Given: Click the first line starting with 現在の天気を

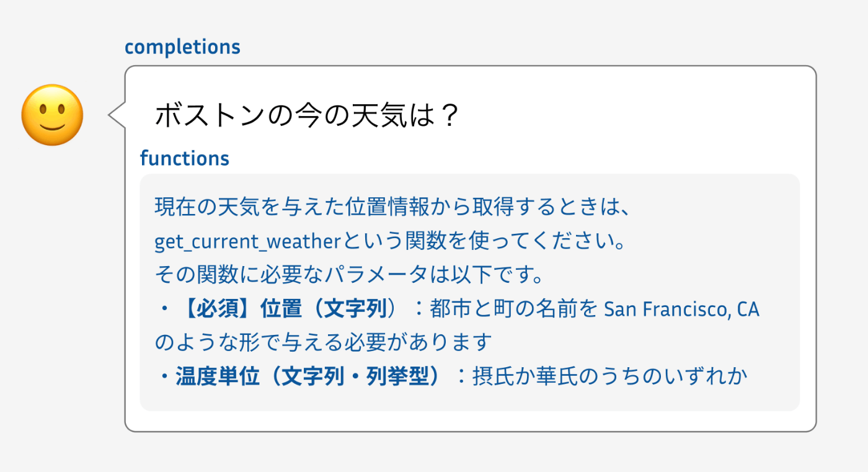Looking at the screenshot, I should (392, 207).
